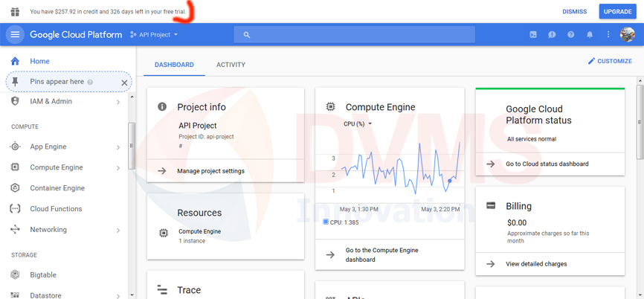644x299 pixels.
Task: Open the notifications bell
Action: (x=590, y=35)
